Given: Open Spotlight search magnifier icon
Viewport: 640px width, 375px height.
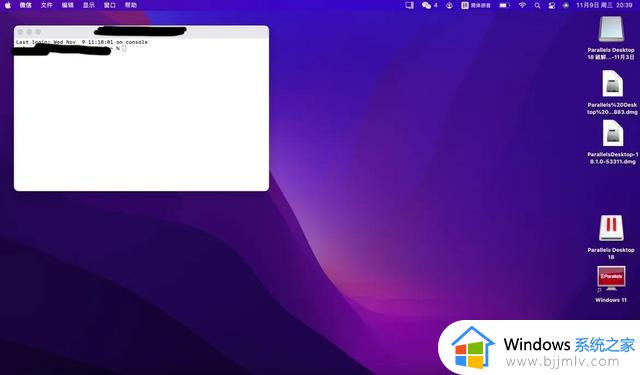Looking at the screenshot, I should pyautogui.click(x=537, y=5).
